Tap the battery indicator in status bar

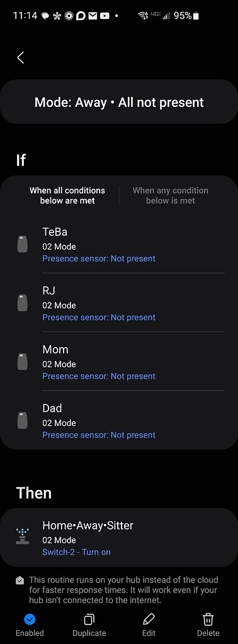pos(196,16)
